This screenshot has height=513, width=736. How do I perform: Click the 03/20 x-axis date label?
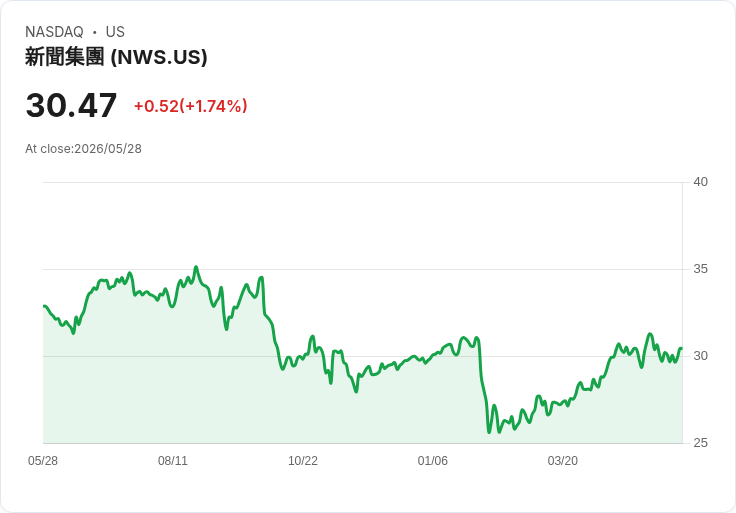(562, 460)
